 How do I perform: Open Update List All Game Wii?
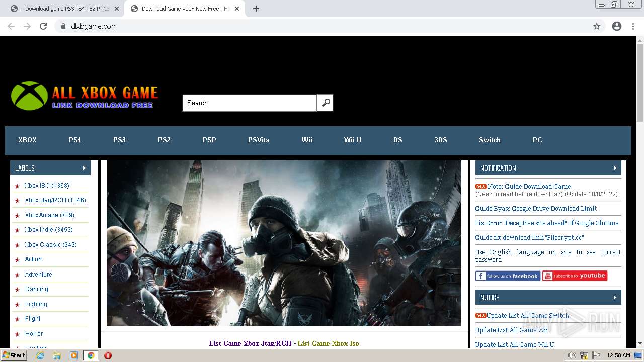(x=512, y=330)
